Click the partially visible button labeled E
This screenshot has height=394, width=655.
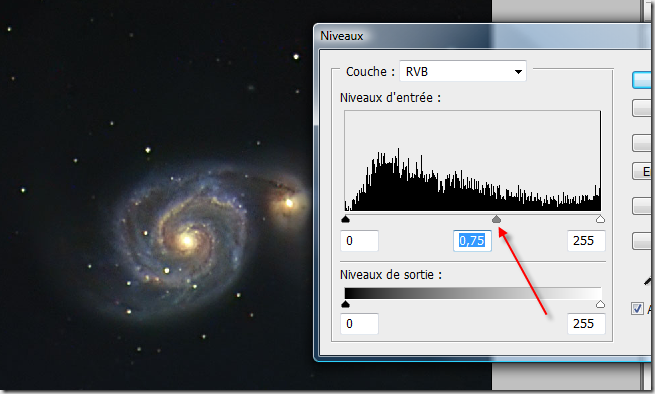[642, 171]
